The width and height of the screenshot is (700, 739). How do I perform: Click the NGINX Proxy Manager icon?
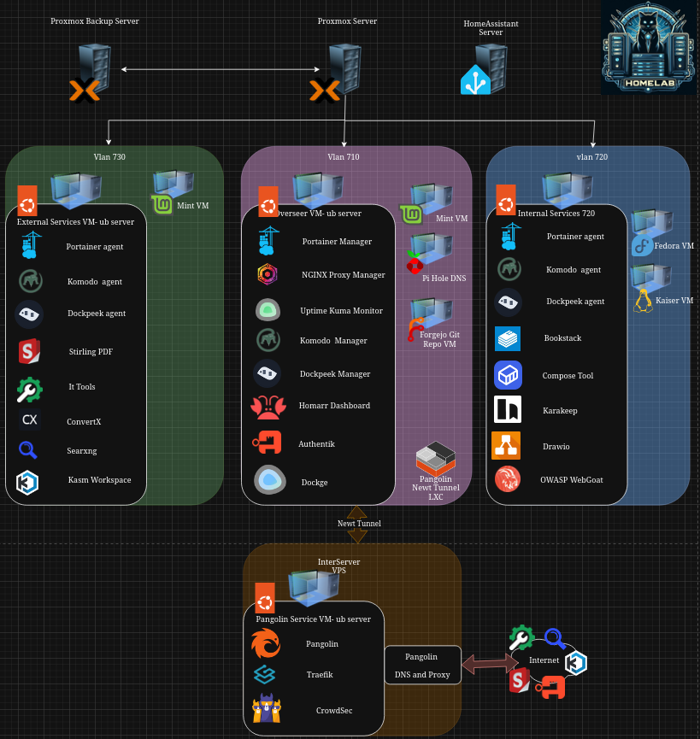(x=265, y=275)
